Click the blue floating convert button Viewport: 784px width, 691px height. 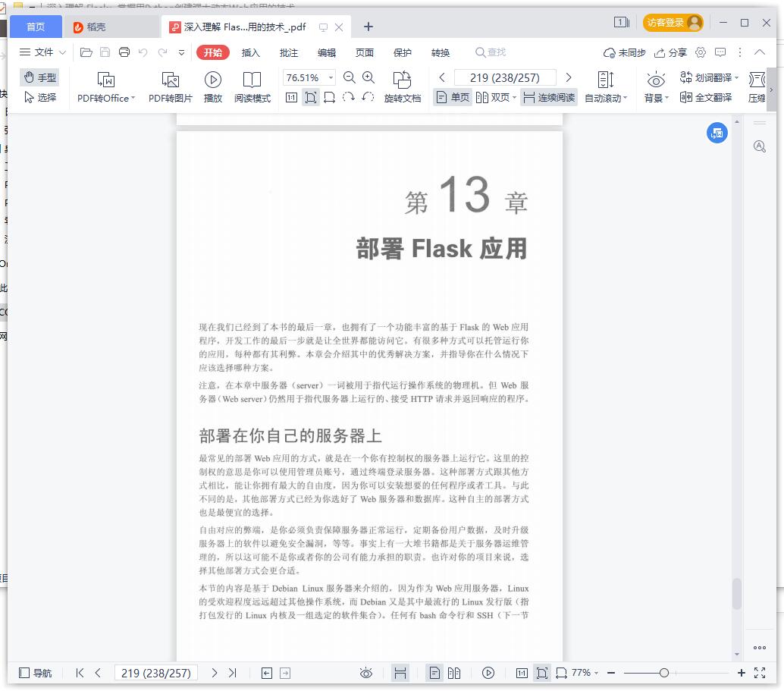717,133
